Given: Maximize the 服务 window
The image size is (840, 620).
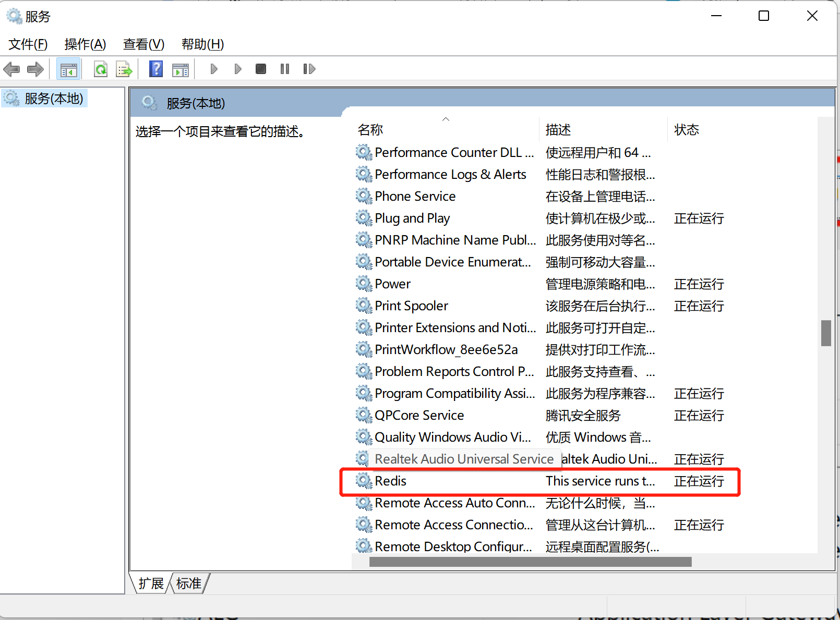Looking at the screenshot, I should (764, 16).
